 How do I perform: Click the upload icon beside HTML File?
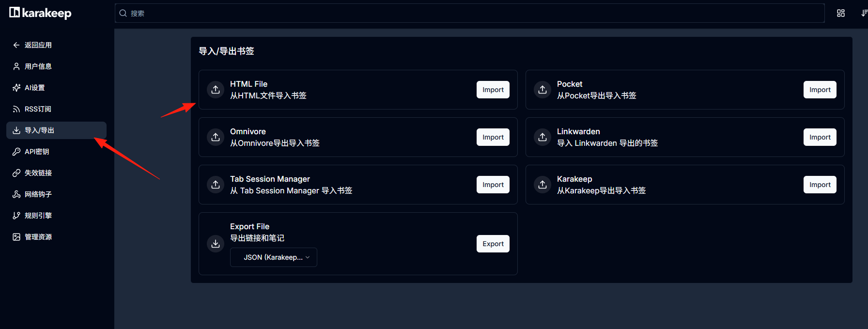coord(216,90)
